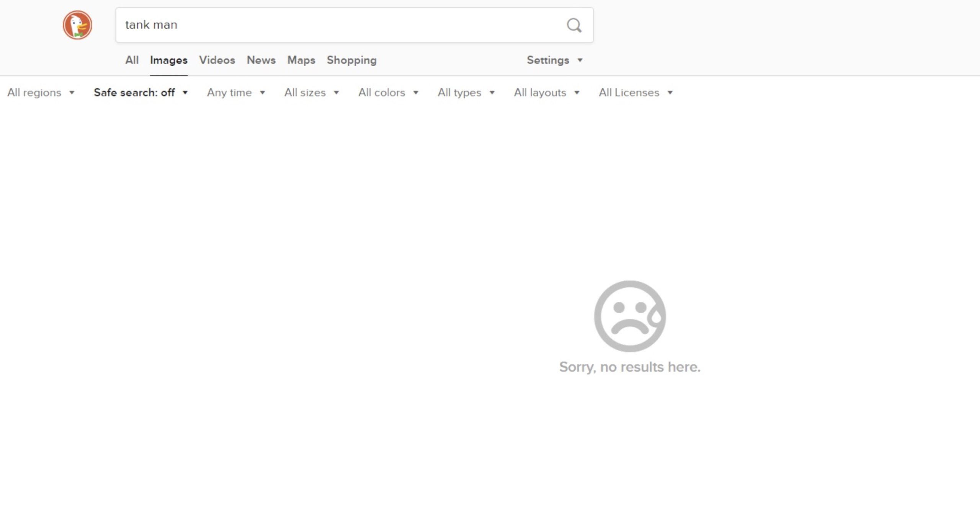980x525 pixels.
Task: Click the 'Sorry, no results here.' message
Action: pyautogui.click(x=630, y=367)
